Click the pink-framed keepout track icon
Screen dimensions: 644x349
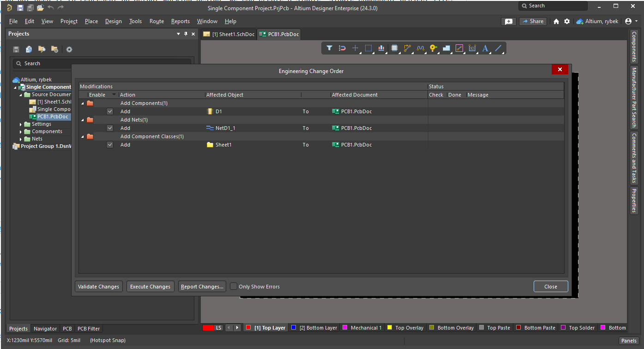[459, 48]
